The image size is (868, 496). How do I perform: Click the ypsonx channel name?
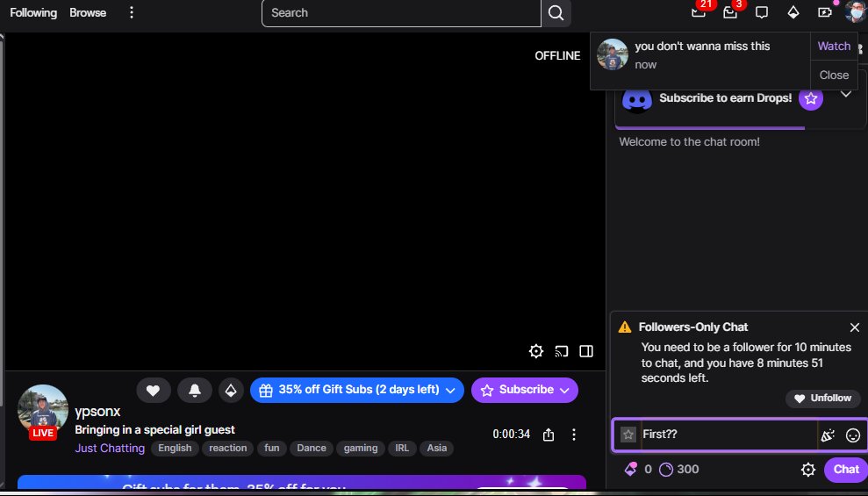pyautogui.click(x=97, y=412)
